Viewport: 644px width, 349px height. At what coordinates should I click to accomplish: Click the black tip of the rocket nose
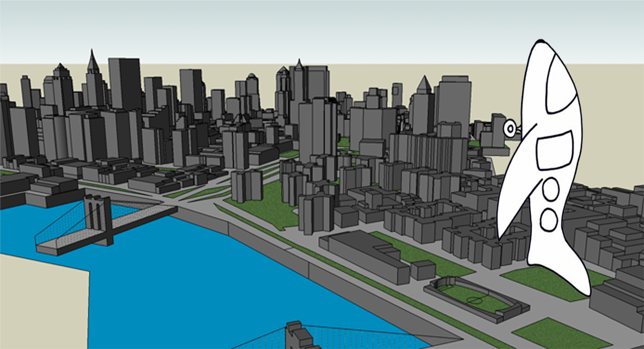(x=540, y=41)
